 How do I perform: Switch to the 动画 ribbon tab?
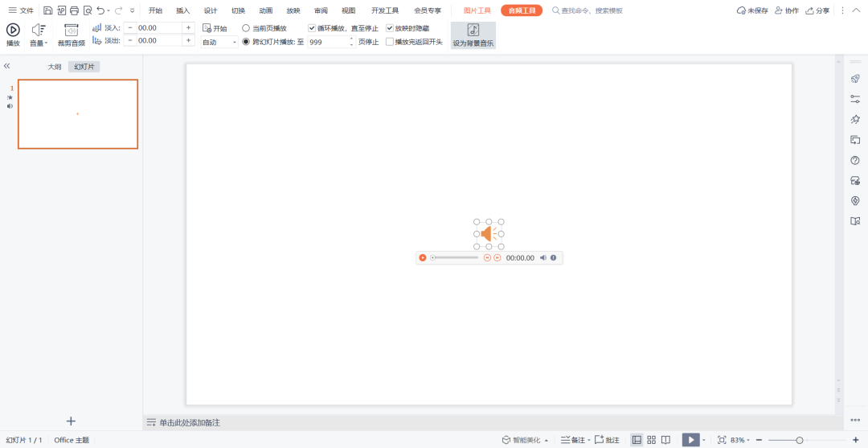click(x=266, y=10)
